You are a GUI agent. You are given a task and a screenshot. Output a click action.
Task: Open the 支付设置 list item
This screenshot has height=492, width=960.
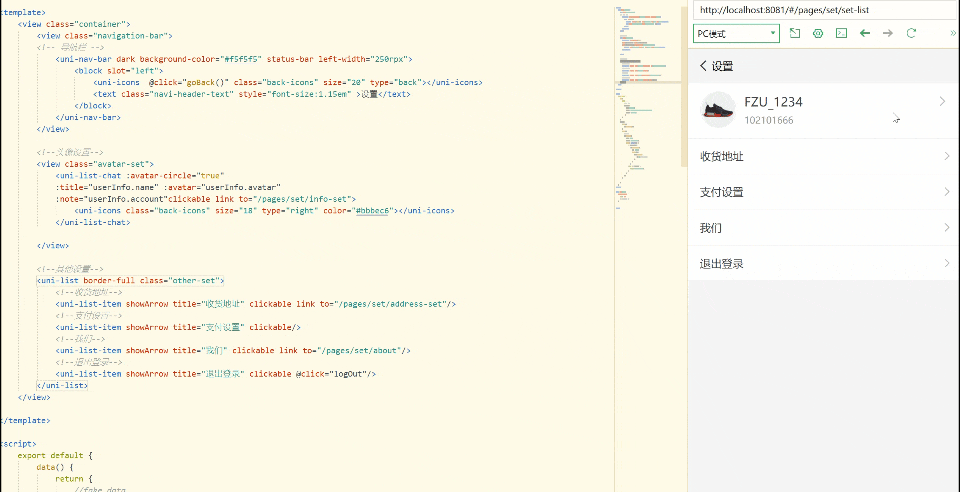pyautogui.click(x=824, y=192)
